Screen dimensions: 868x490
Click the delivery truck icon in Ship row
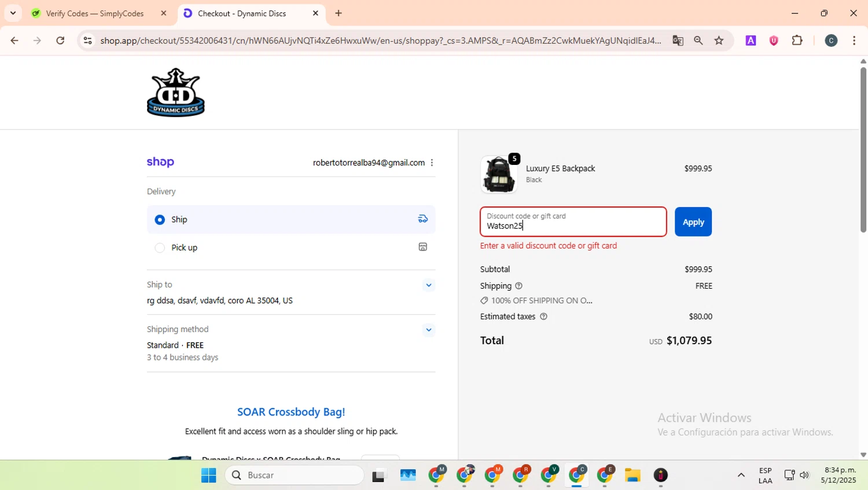(x=423, y=219)
